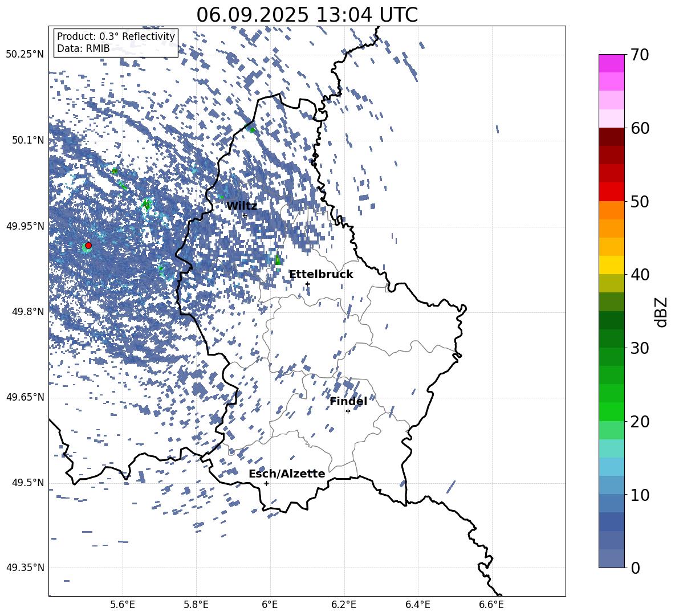Click the 30 tick on the colorbar

[639, 348]
